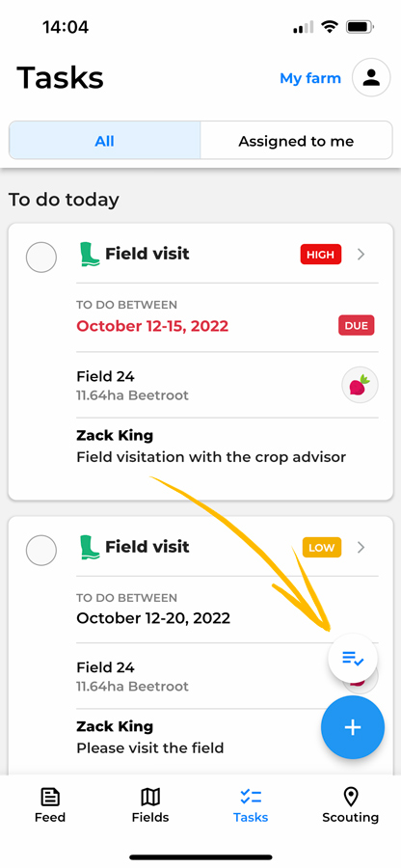Screen dimensions: 401x868
Task: Tap the multi-select checklist floating button
Action: tap(353, 658)
